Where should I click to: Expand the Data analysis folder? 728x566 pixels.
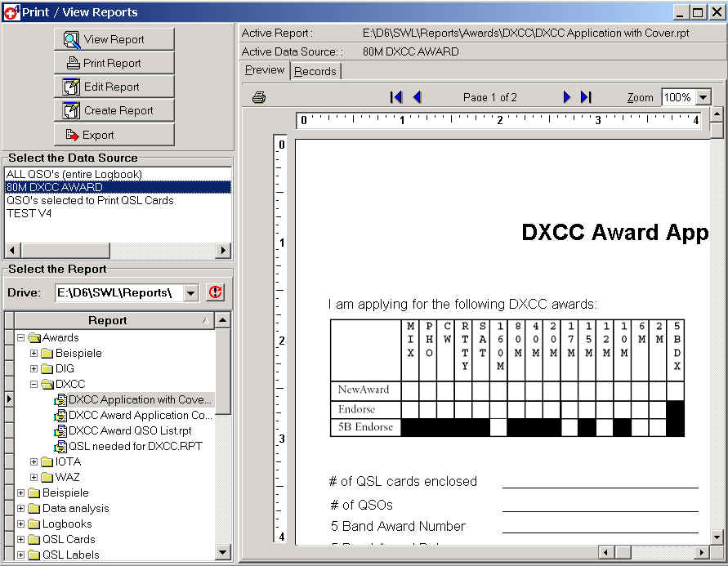tap(21, 509)
